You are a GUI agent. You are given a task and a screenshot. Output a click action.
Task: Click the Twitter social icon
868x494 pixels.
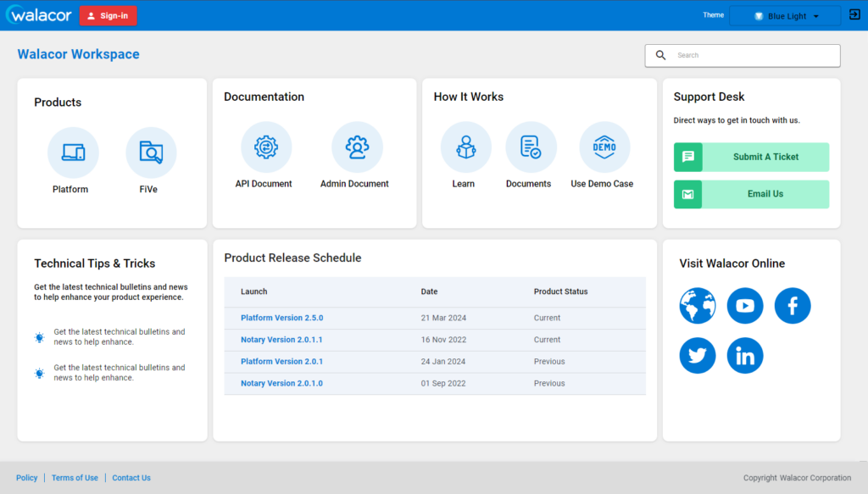coord(698,356)
